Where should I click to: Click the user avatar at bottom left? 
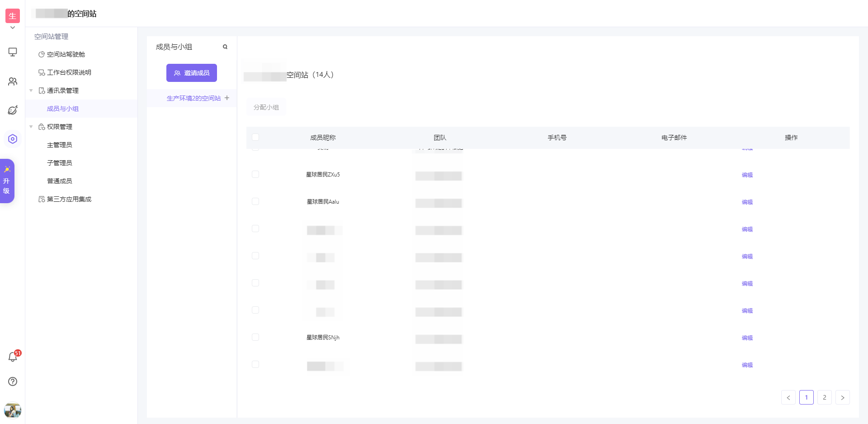click(x=13, y=410)
